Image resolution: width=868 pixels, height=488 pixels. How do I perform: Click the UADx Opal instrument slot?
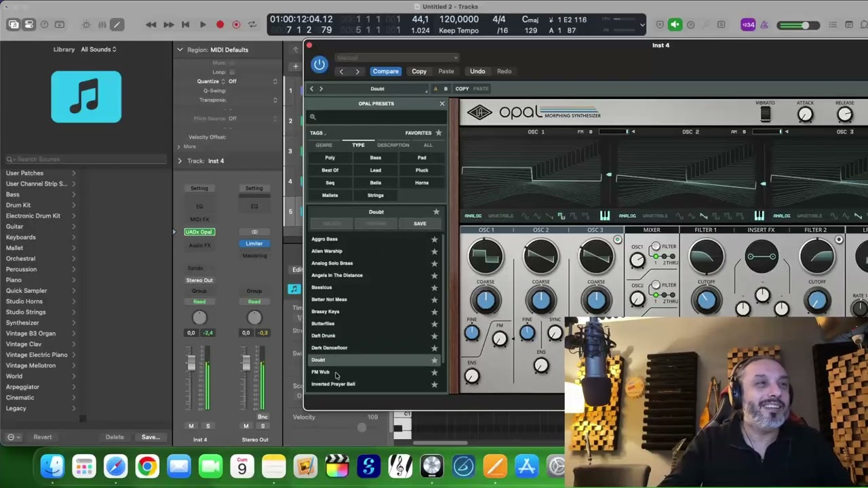click(199, 232)
